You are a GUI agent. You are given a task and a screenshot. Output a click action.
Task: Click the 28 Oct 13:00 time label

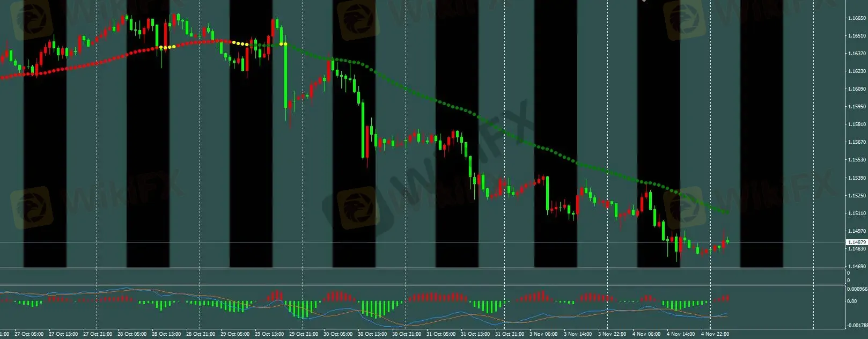(x=166, y=334)
